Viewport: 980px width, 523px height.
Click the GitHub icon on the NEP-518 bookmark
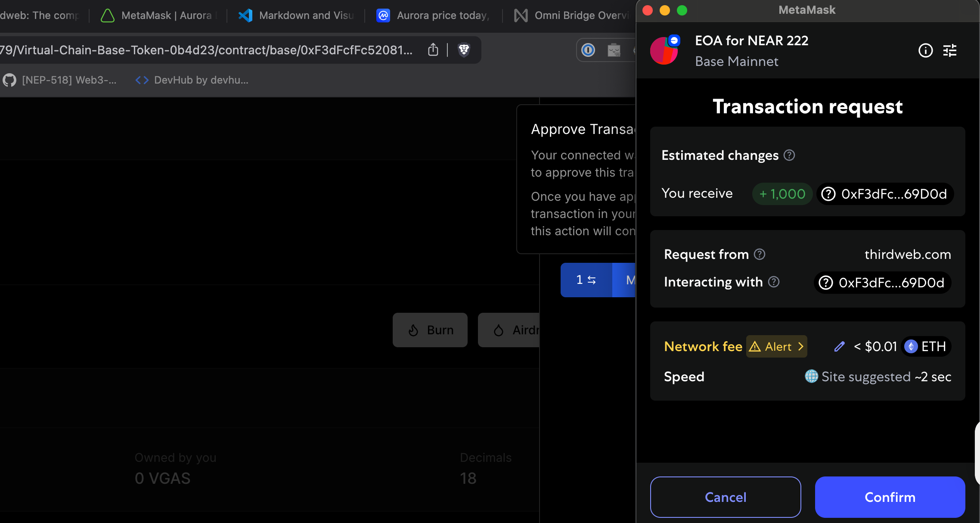[9, 80]
